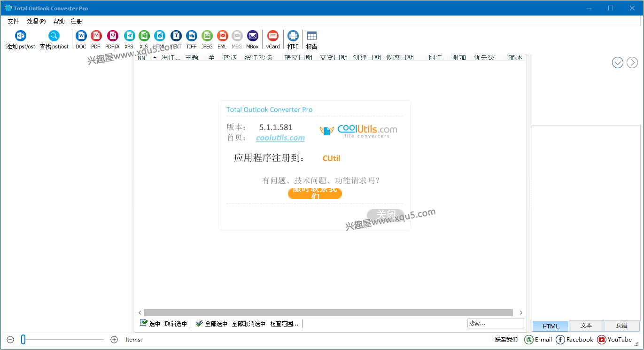Click the NN column header
Viewport: 644px width, 350px height.
tap(141, 57)
